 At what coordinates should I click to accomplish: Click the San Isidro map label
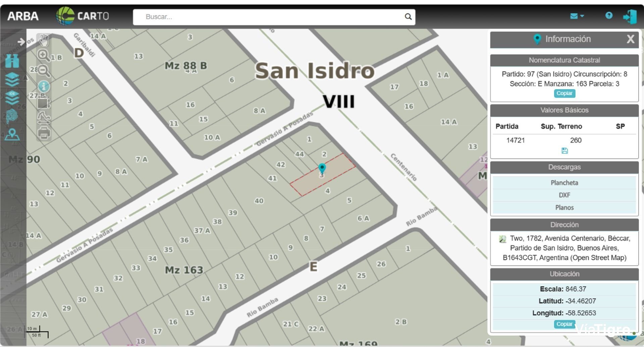[315, 71]
